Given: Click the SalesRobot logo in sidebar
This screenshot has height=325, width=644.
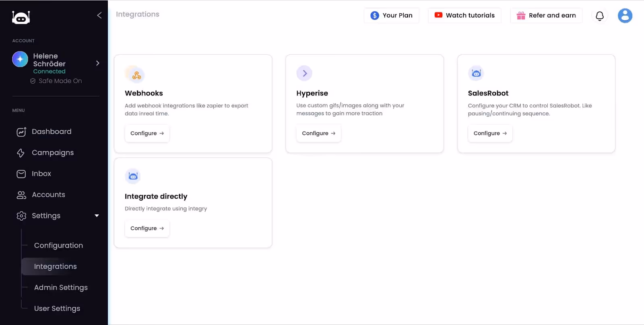Looking at the screenshot, I should click(21, 17).
